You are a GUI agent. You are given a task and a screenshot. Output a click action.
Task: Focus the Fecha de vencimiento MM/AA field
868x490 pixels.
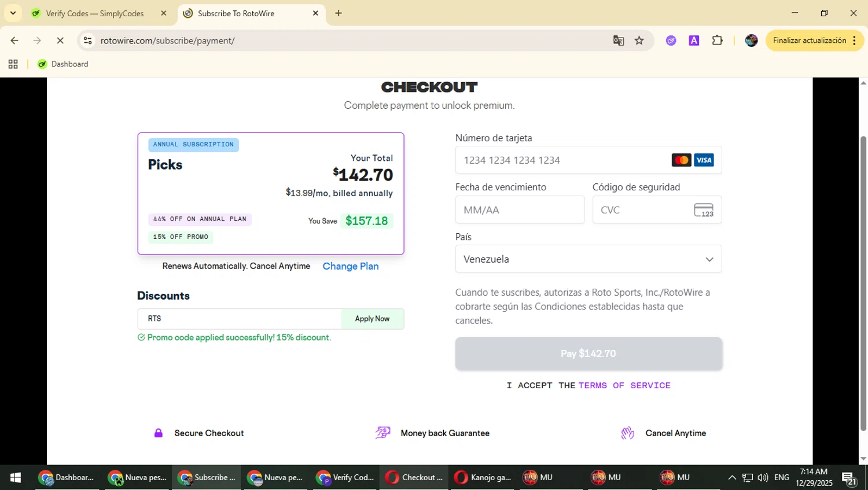(520, 210)
